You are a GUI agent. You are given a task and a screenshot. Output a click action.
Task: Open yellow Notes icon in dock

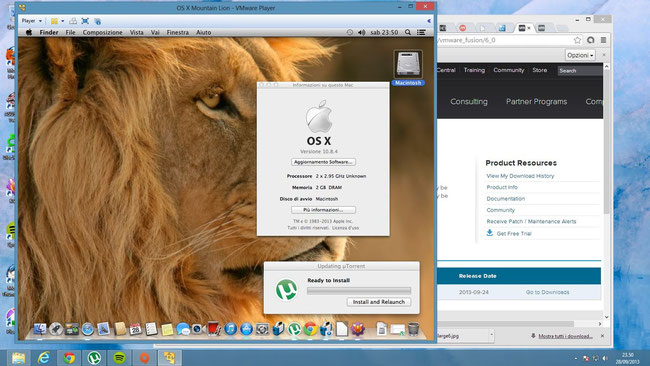click(167, 329)
